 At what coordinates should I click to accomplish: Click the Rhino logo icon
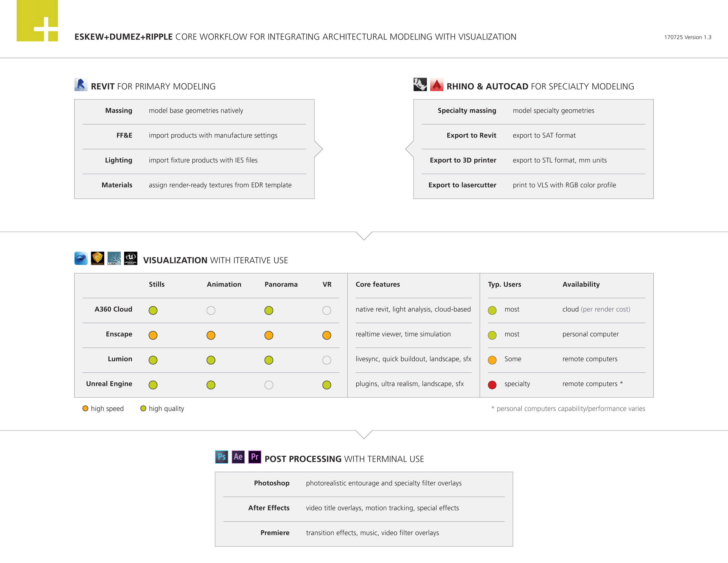(420, 85)
